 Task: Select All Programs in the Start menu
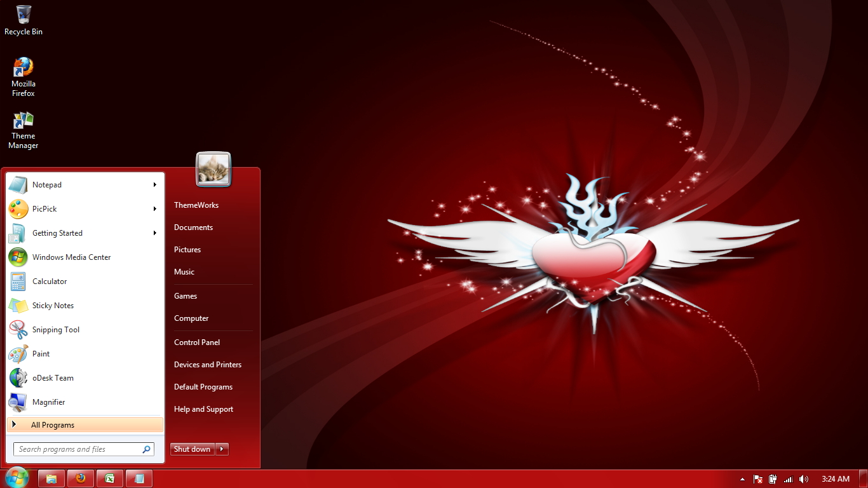click(53, 424)
